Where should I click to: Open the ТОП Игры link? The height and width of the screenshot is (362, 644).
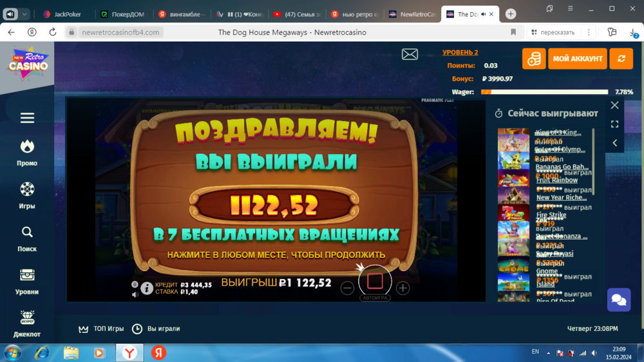102,329
